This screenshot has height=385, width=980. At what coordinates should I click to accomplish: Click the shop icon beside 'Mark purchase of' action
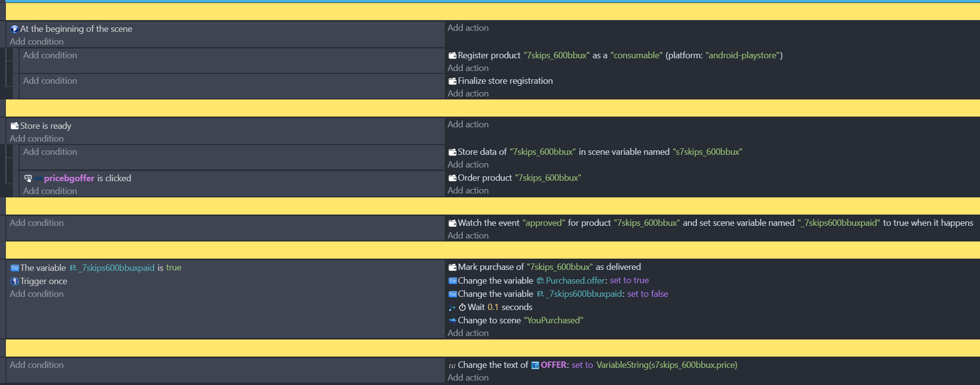coord(452,267)
